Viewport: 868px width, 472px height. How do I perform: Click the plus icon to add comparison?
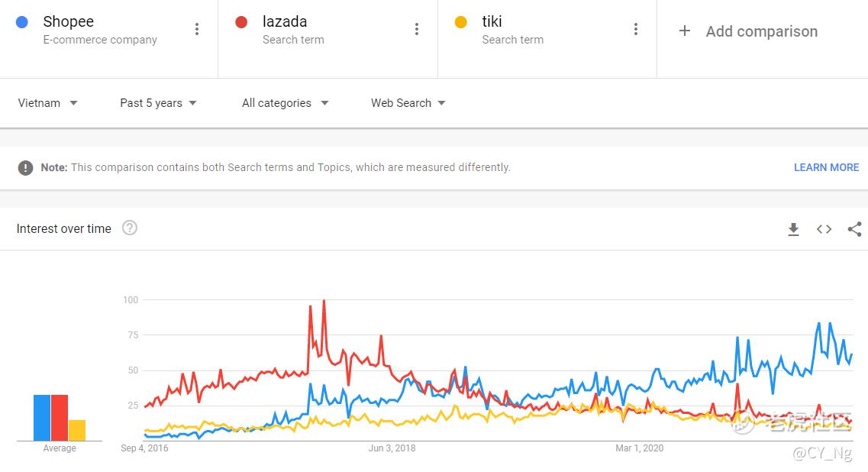[x=684, y=31]
